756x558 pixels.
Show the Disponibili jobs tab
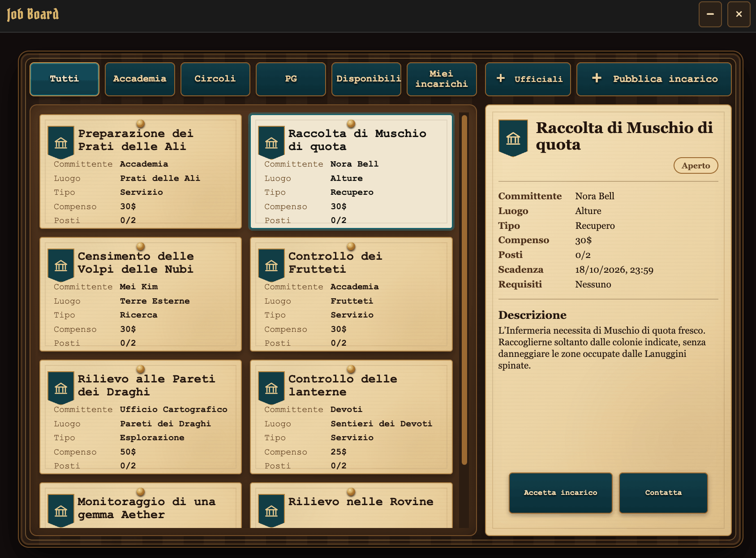tap(366, 79)
